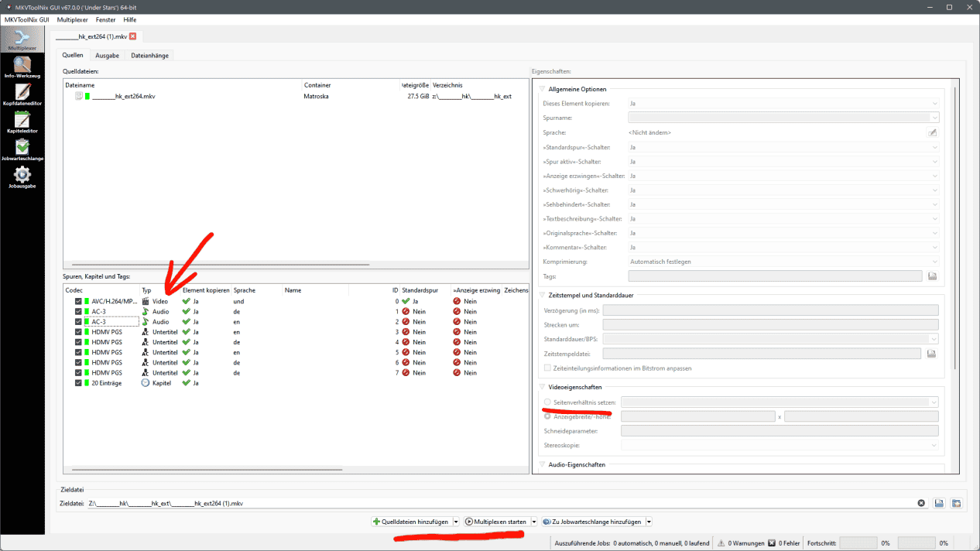Viewport: 980px width, 551px height.
Task: Uncheck the 20 Einträge chapters checkbox
Action: point(78,383)
